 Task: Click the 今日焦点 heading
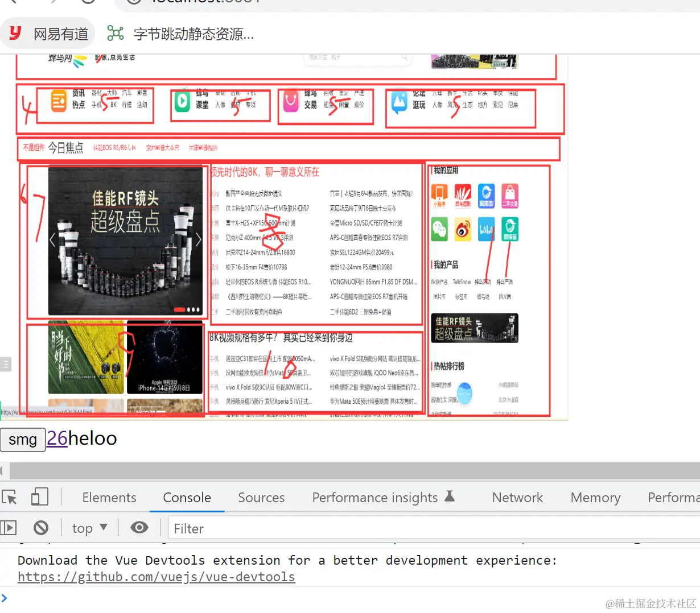65,148
